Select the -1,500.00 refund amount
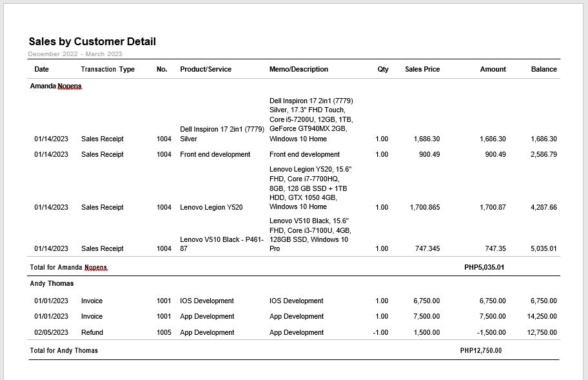 (491, 332)
